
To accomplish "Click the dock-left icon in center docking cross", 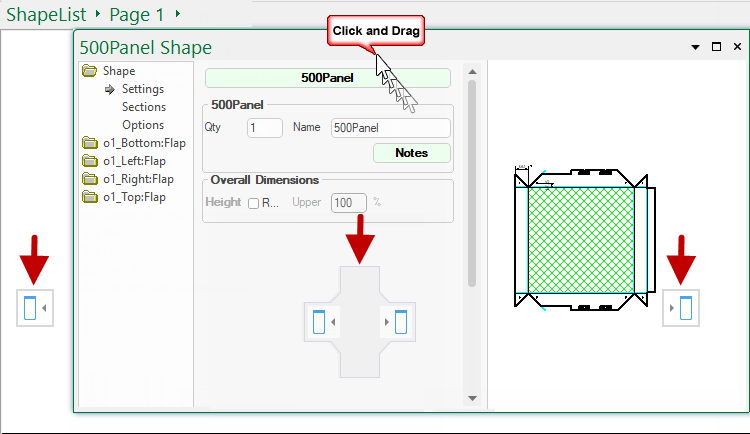I will [x=320, y=322].
